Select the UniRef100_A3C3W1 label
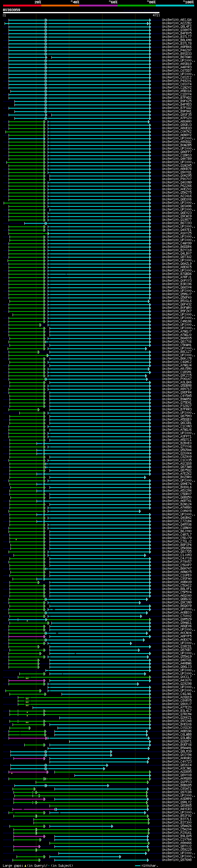The image size is (197, 868). tap(177, 768)
